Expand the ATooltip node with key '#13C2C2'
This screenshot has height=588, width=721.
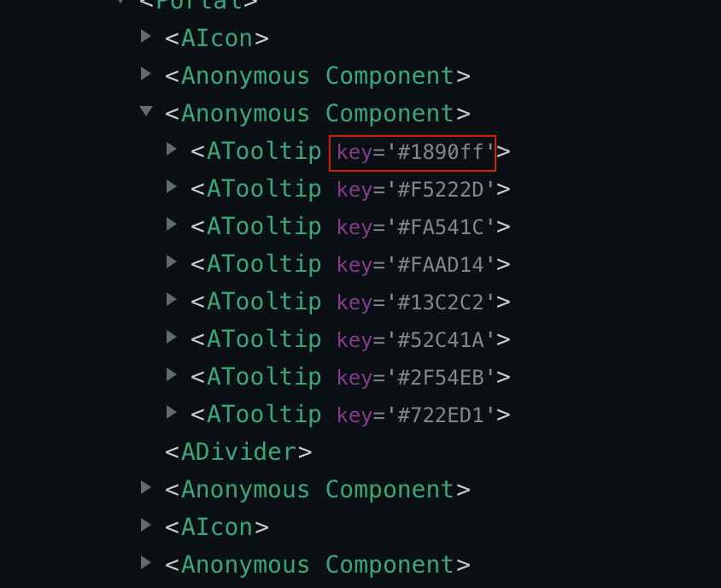point(171,303)
